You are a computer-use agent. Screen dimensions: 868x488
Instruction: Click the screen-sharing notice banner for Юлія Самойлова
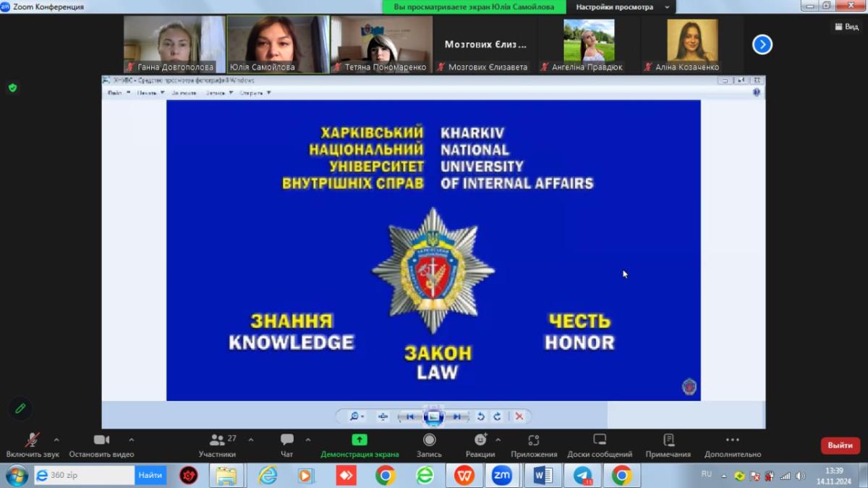point(475,7)
